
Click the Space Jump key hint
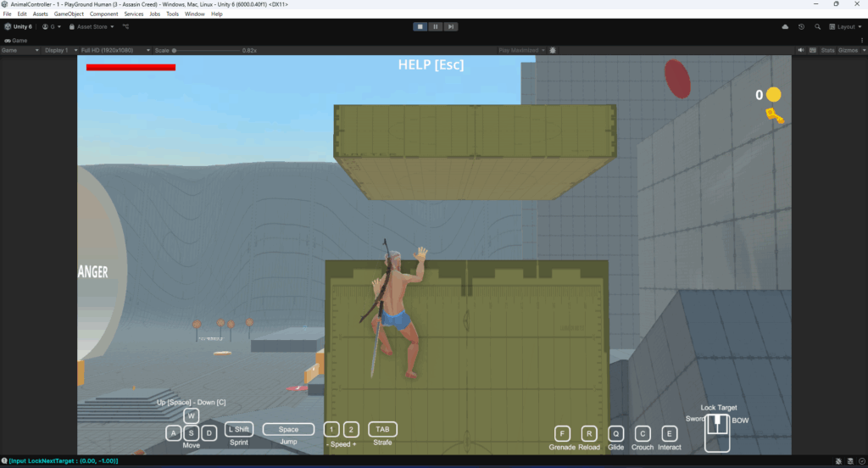point(288,429)
